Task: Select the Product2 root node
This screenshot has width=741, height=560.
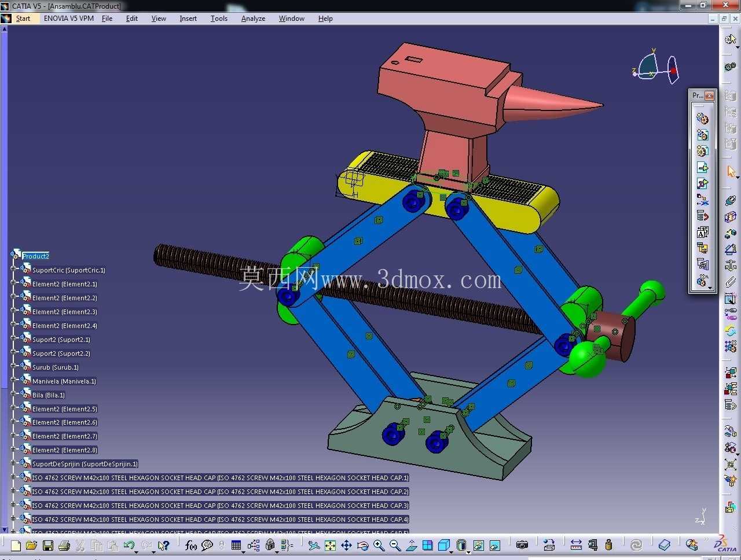Action: (35, 256)
